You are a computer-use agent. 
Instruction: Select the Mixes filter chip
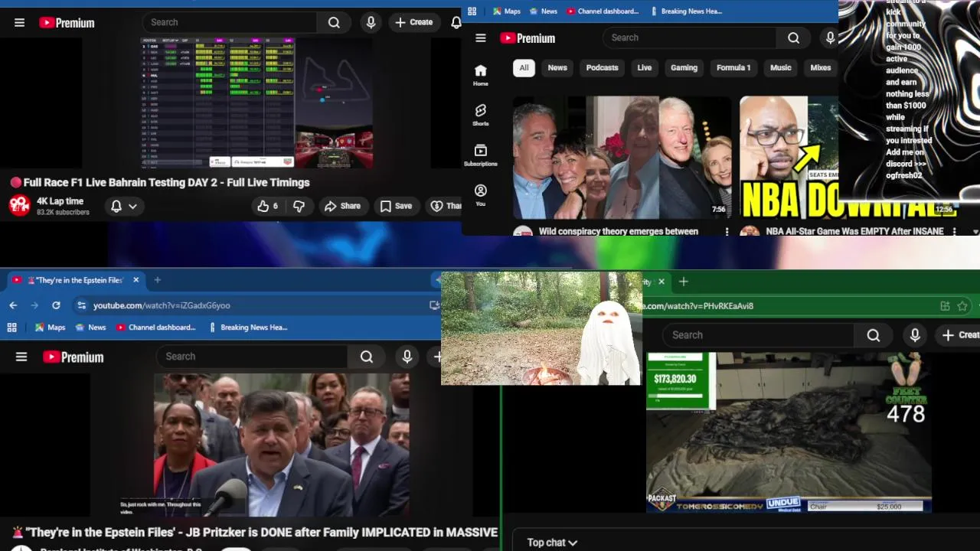(820, 68)
